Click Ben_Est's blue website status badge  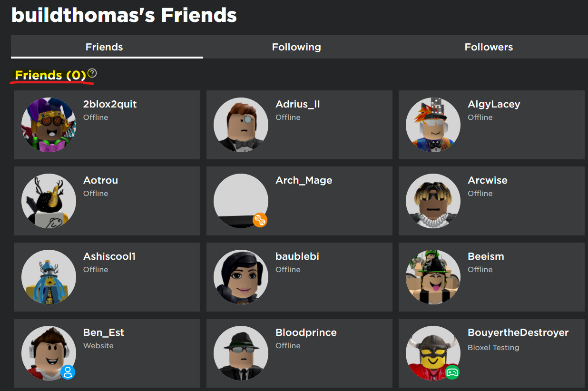coord(68,373)
